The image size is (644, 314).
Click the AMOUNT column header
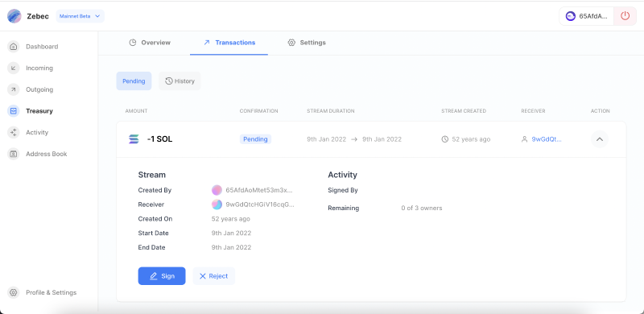tap(136, 111)
